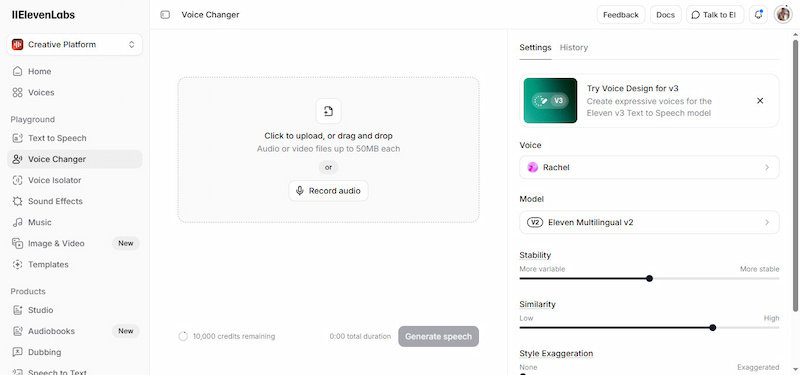Click the Dubbing icon

point(17,352)
